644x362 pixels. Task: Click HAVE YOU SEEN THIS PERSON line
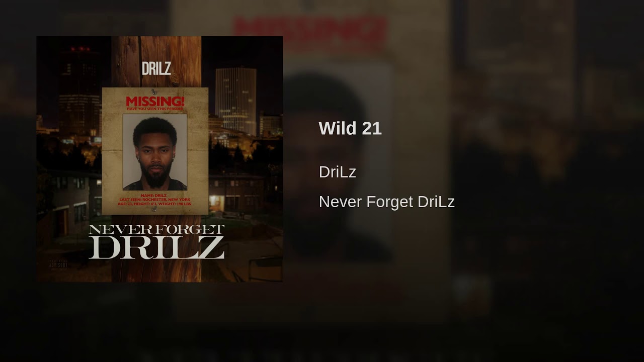(x=155, y=109)
